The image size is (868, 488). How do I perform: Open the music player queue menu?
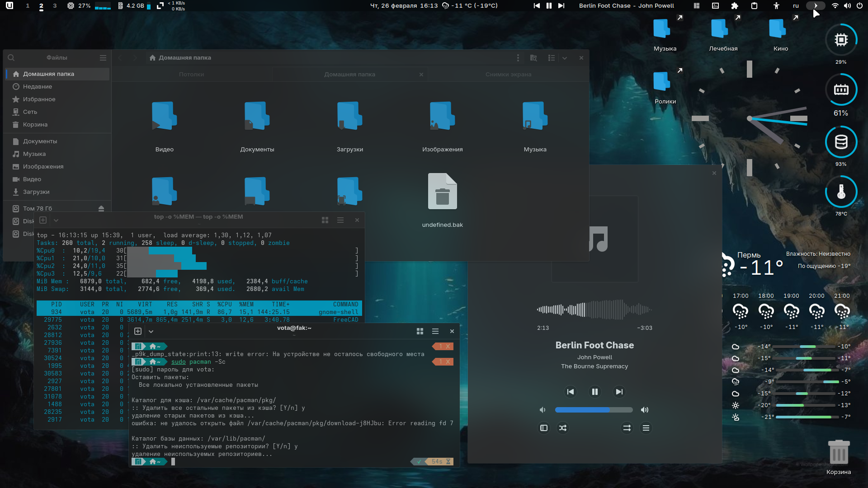pos(646,428)
